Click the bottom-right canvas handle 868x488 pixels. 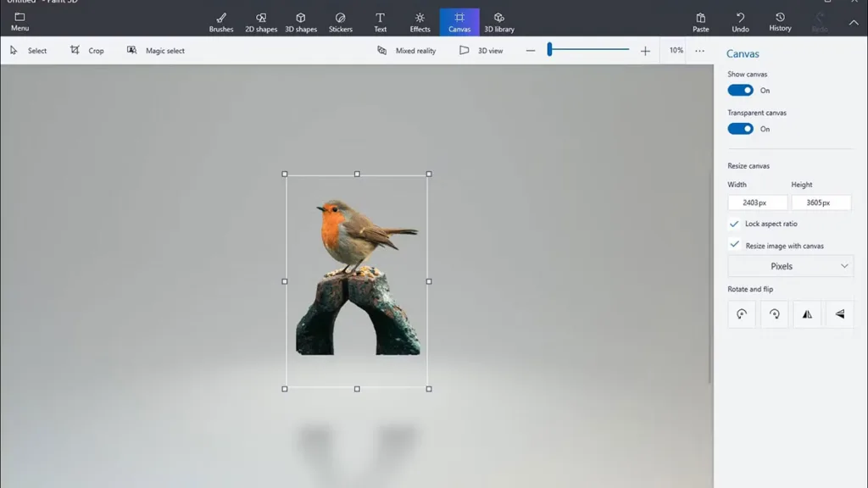[429, 389]
